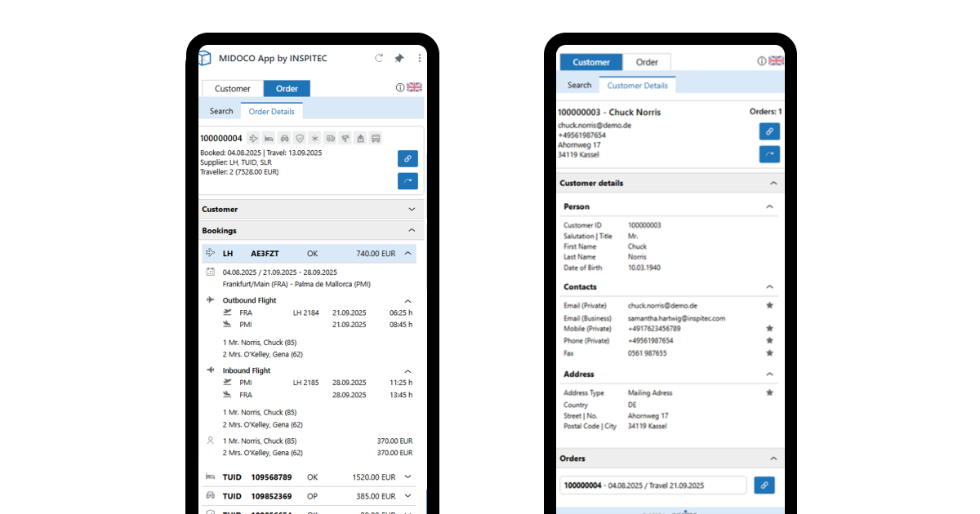Click mobile number +4917623456789
This screenshot has height=514, width=980.
pos(654,329)
